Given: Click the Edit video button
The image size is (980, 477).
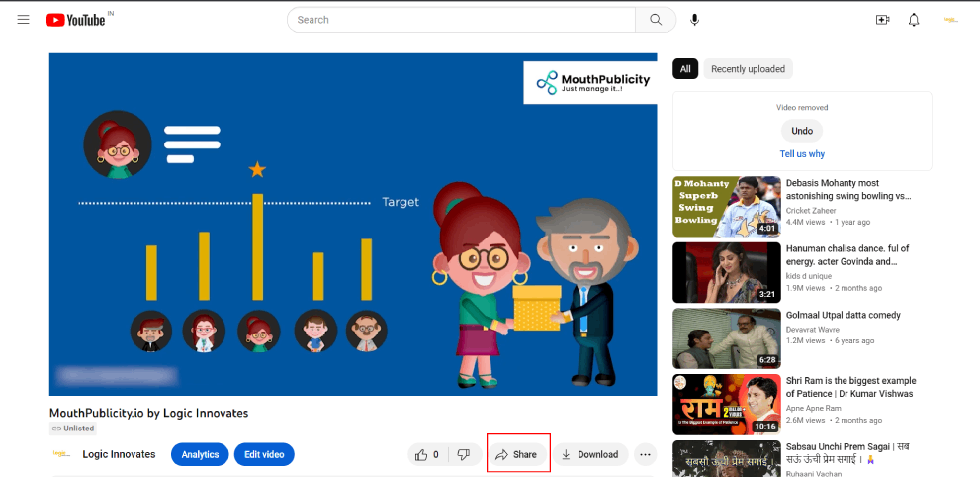Looking at the screenshot, I should coord(264,455).
